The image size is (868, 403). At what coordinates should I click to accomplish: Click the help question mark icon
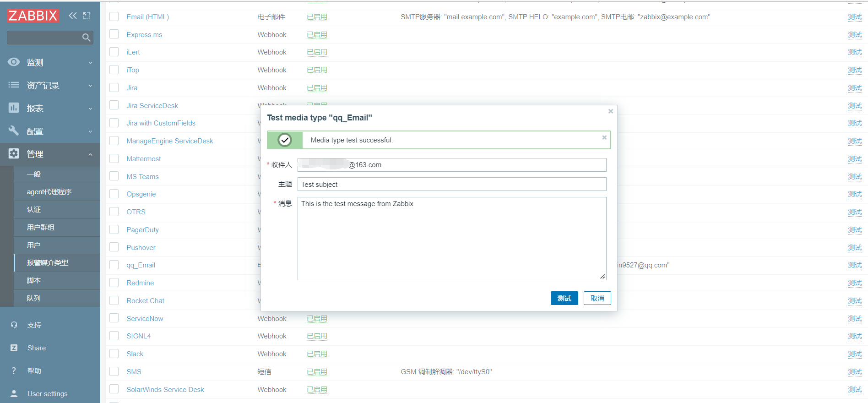pyautogui.click(x=14, y=370)
